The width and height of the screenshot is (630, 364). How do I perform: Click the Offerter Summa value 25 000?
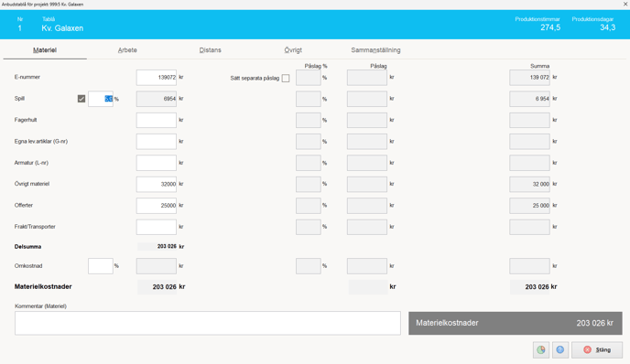pyautogui.click(x=529, y=206)
